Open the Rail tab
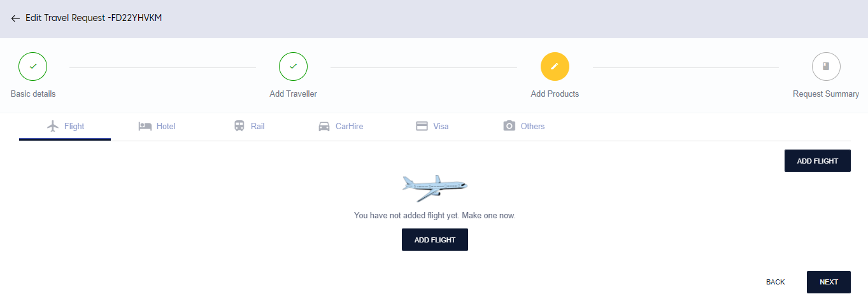This screenshot has width=868, height=301. point(257,126)
